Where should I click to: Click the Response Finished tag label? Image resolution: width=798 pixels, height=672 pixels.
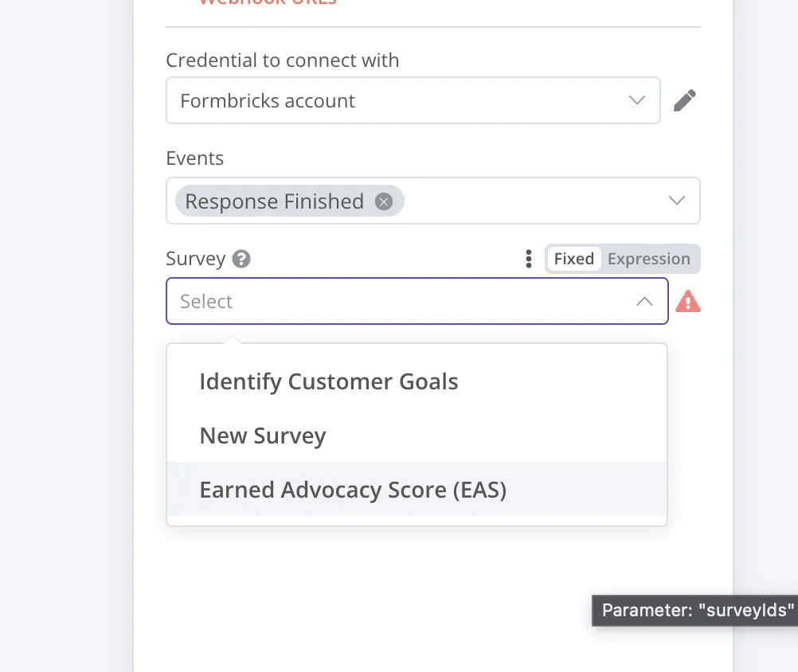[x=274, y=201]
